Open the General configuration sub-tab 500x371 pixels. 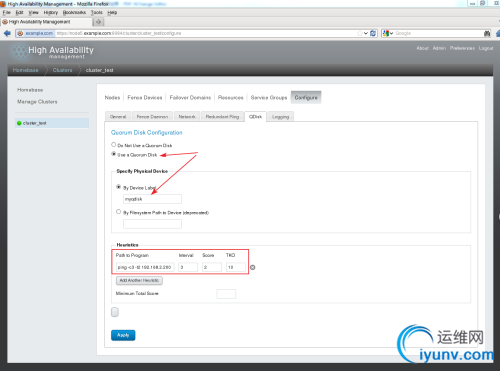click(x=118, y=117)
